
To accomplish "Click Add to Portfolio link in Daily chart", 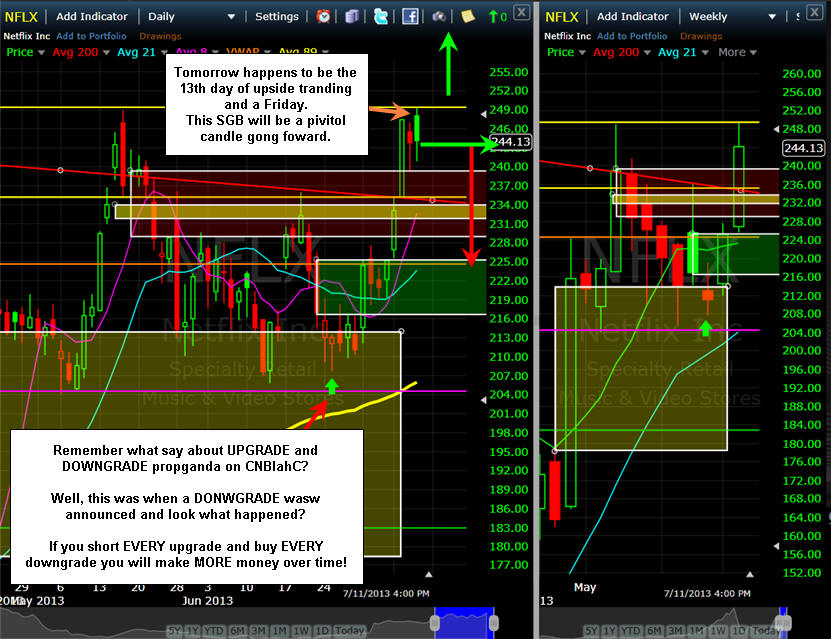I will pos(91,36).
